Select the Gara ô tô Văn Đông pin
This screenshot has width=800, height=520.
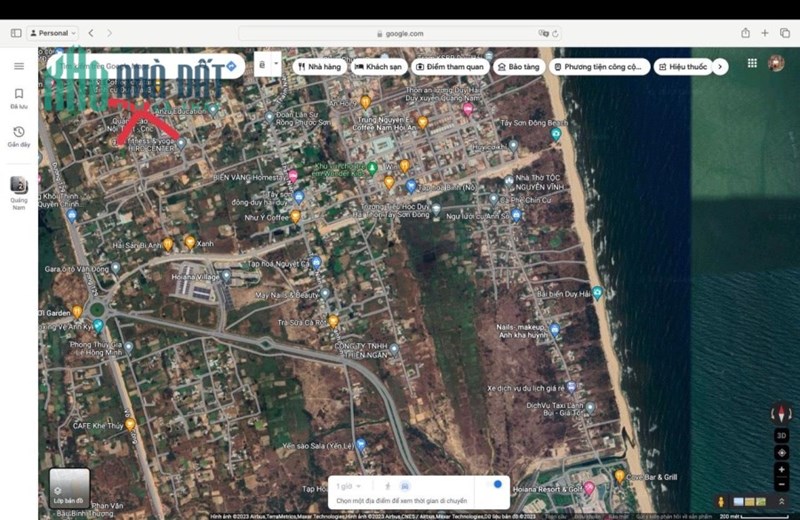[116, 267]
